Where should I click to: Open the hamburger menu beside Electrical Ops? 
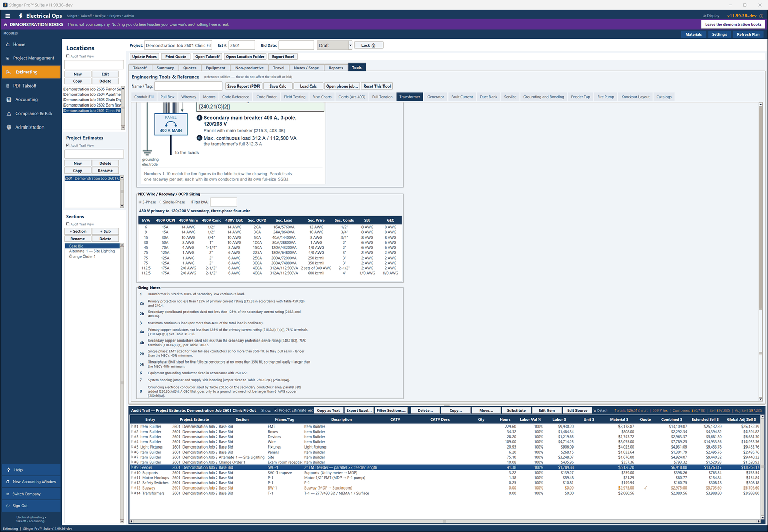(x=7, y=16)
